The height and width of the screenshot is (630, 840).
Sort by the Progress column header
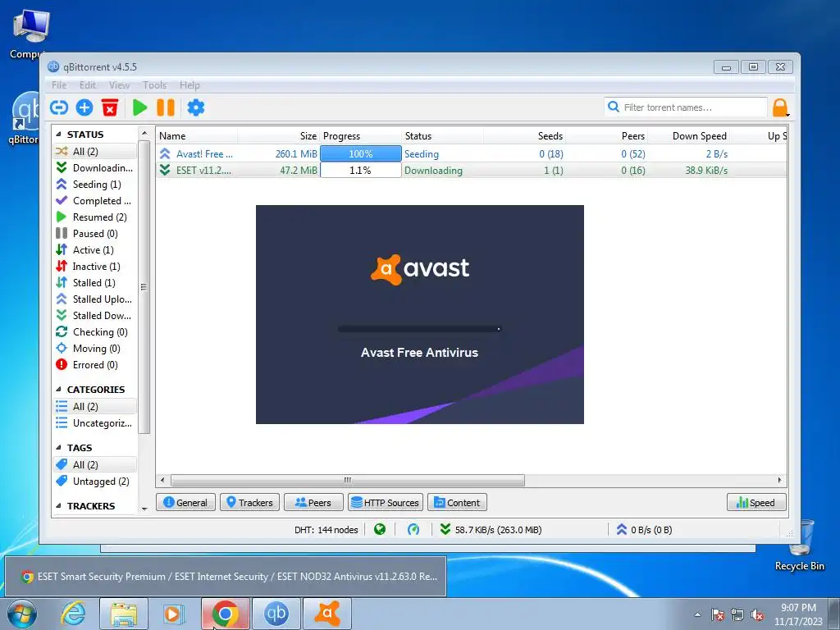pyautogui.click(x=361, y=136)
